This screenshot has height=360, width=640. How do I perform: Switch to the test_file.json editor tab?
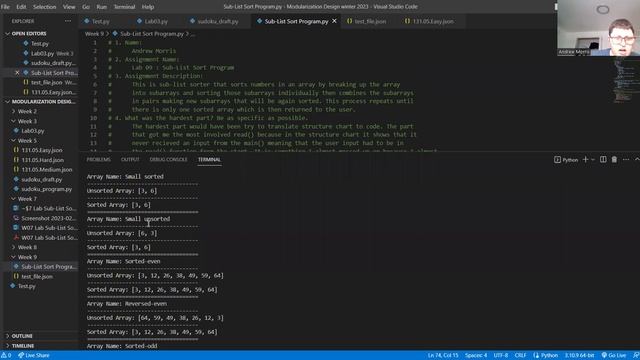(x=370, y=21)
